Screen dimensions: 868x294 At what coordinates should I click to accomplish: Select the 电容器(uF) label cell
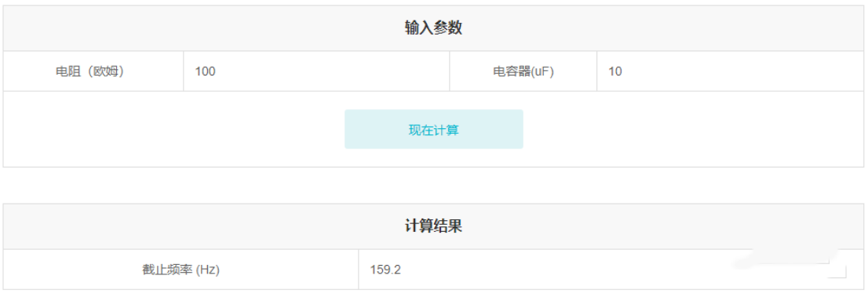[x=523, y=71]
